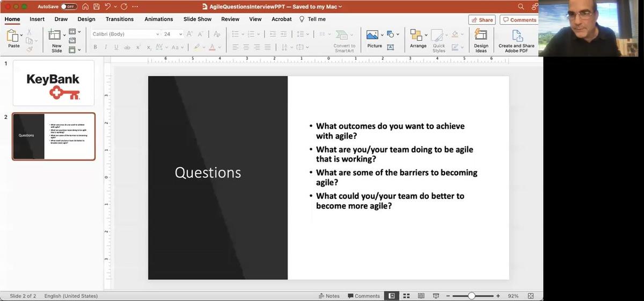Click the Design Ideas icon
This screenshot has width=644, height=301.
pyautogui.click(x=481, y=40)
